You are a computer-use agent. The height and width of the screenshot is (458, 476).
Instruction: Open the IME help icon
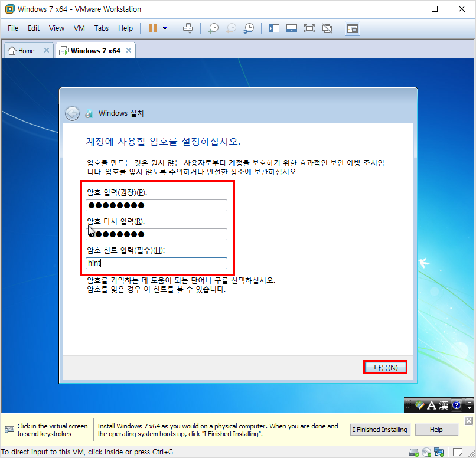tap(457, 405)
